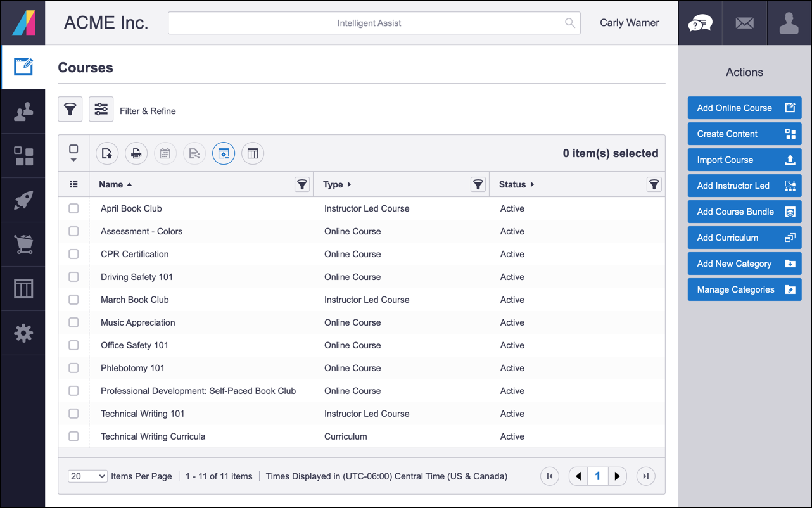
Task: Expand the Type column header arrow
Action: click(349, 184)
